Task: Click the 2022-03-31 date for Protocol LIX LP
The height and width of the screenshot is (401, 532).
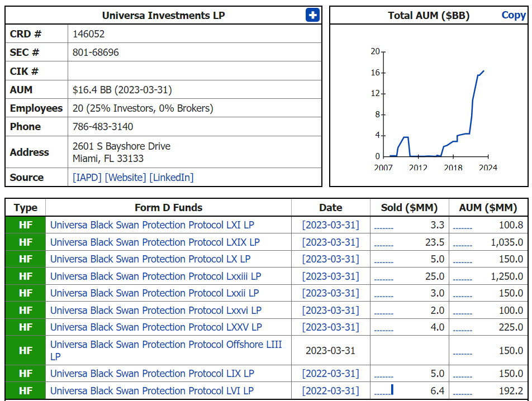Action: click(x=331, y=374)
